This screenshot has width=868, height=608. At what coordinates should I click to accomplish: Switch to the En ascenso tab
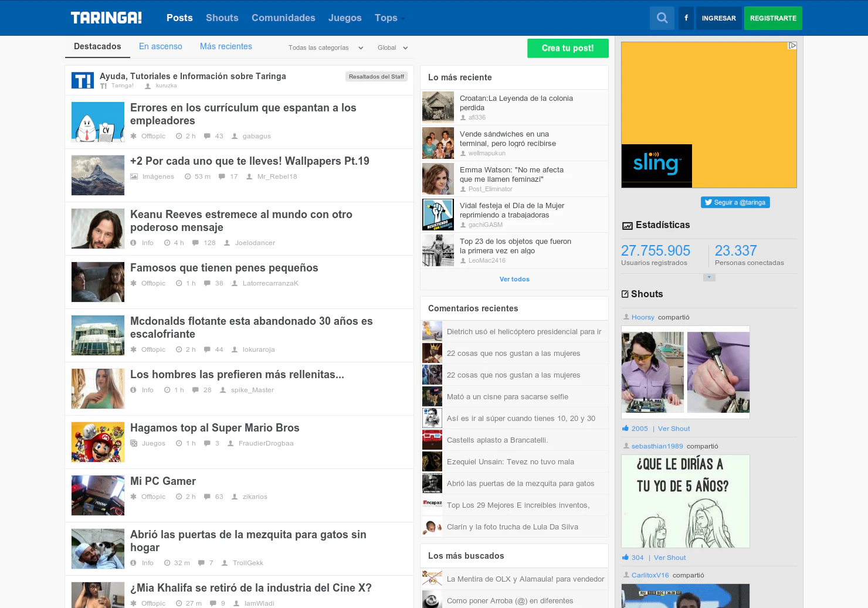[161, 47]
